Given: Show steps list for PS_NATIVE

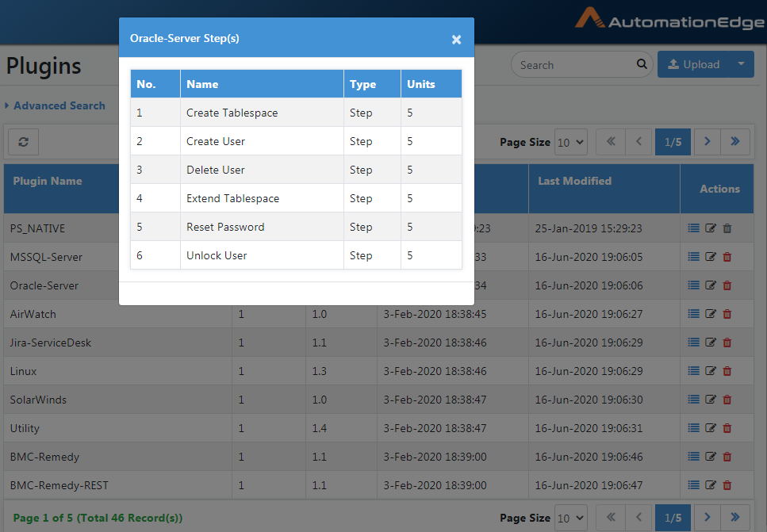Looking at the screenshot, I should [693, 228].
